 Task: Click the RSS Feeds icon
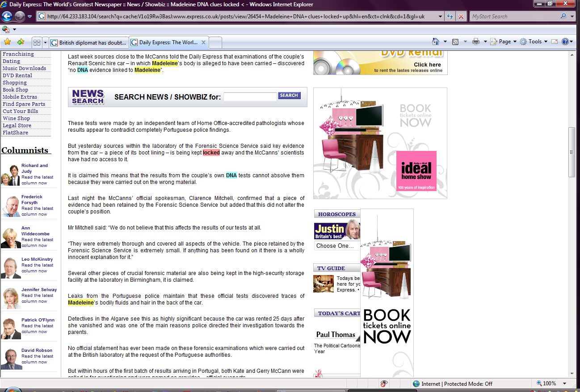[x=455, y=42]
